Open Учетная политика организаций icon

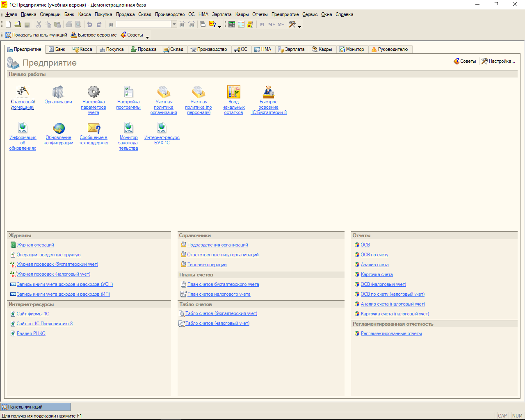pos(164,92)
